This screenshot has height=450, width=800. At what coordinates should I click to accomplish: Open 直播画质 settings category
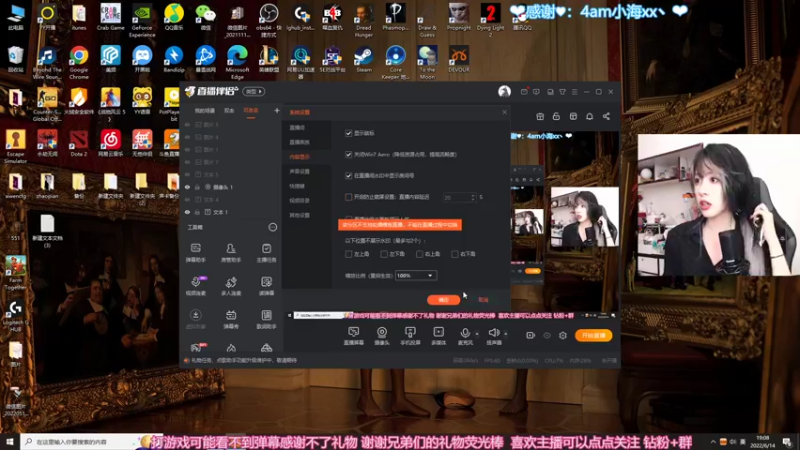[x=299, y=142]
